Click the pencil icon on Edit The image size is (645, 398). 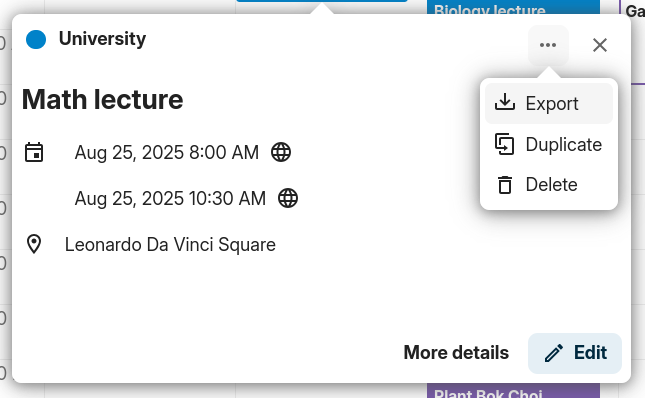554,353
